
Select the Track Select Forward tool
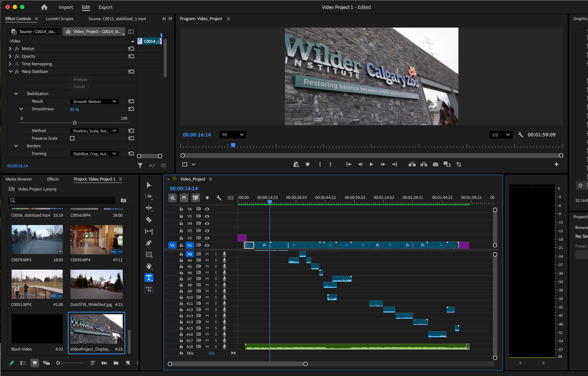pyautogui.click(x=148, y=196)
